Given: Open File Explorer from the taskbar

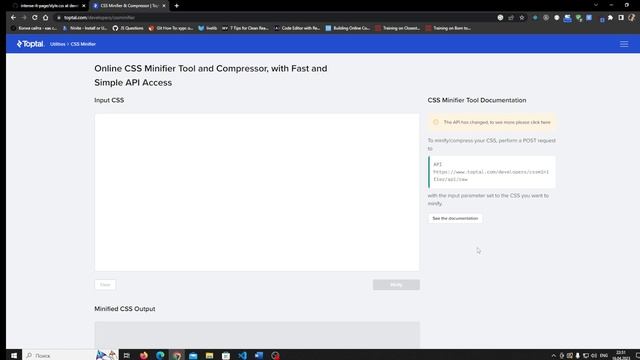Looking at the screenshot, I should coord(209,356).
